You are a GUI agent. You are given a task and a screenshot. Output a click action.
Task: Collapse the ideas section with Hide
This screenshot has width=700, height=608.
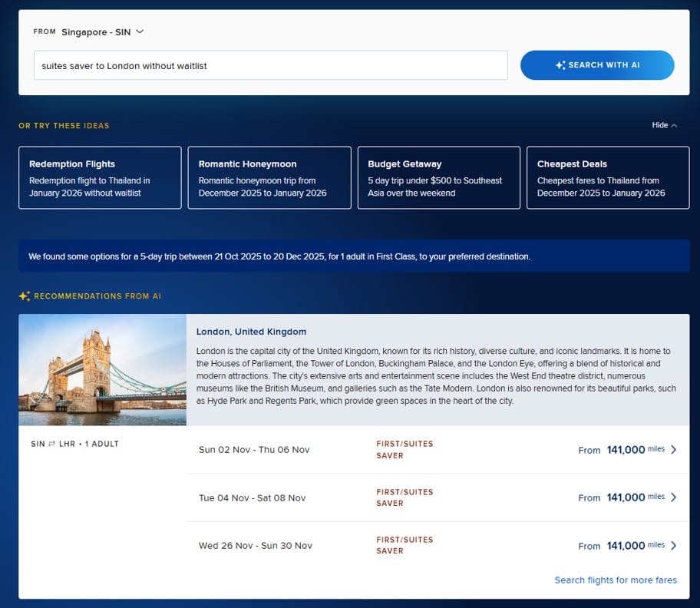(664, 125)
